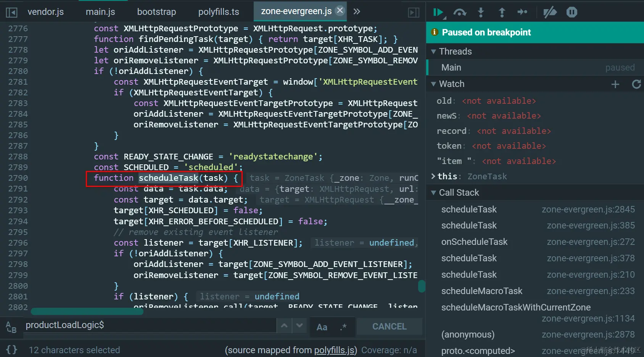
Task: Step into next function call
Action: click(481, 13)
